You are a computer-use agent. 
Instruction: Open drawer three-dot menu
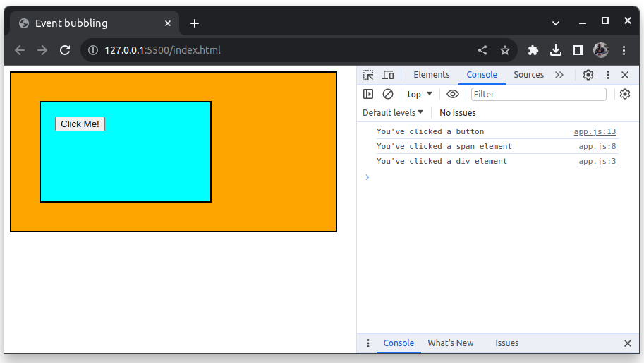pyautogui.click(x=368, y=343)
